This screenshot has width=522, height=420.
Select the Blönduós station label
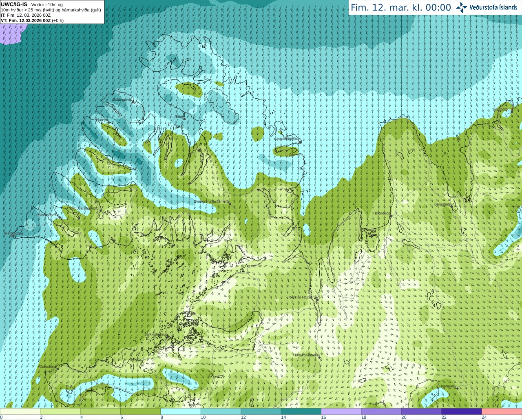(x=383, y=213)
